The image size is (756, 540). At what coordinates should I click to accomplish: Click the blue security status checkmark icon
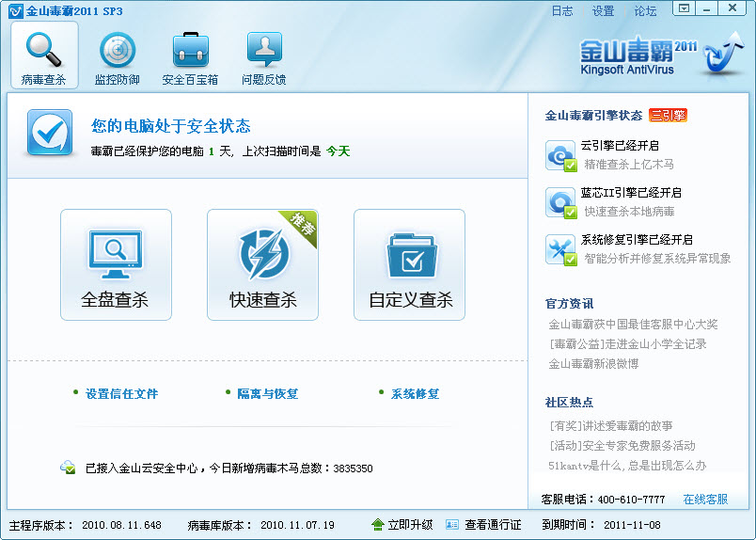pyautogui.click(x=50, y=133)
